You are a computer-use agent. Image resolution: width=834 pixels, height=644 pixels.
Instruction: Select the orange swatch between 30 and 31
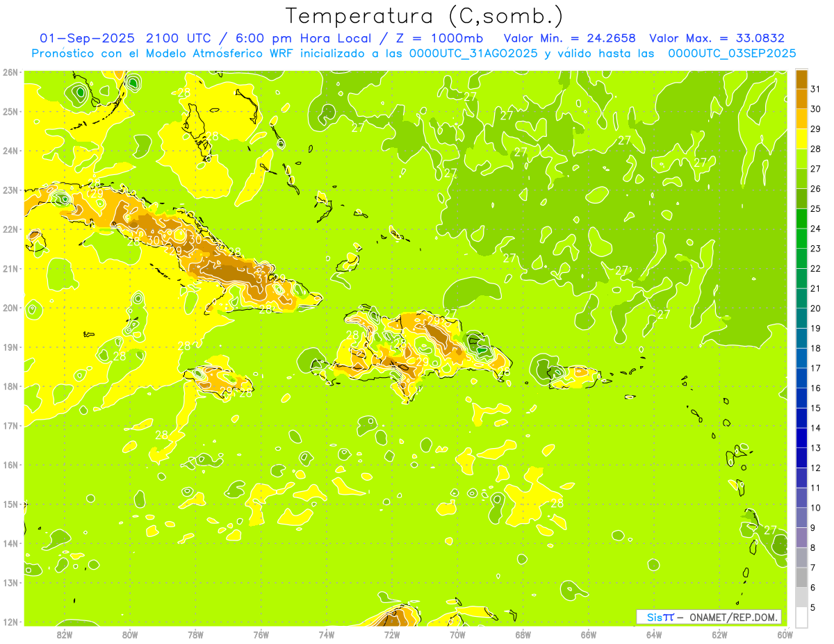801,99
